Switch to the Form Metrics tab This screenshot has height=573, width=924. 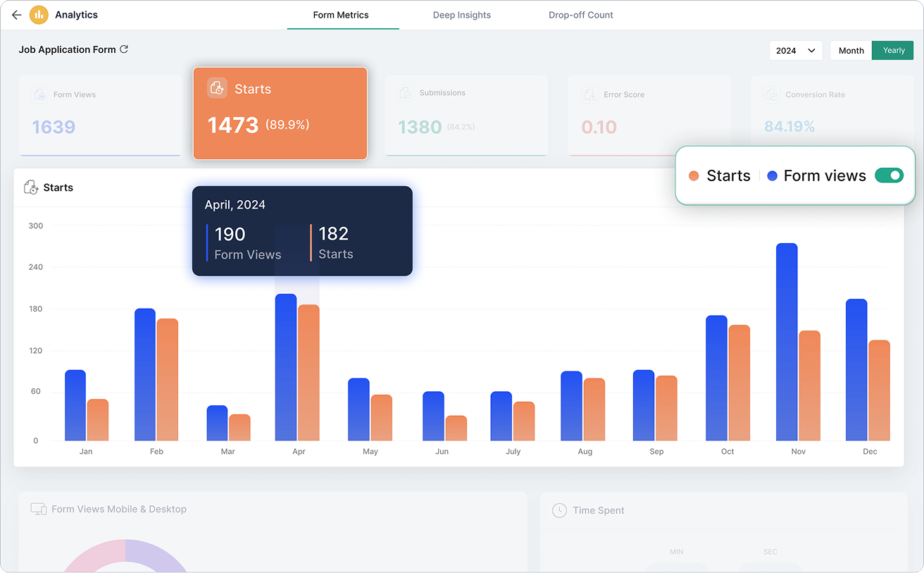341,15
